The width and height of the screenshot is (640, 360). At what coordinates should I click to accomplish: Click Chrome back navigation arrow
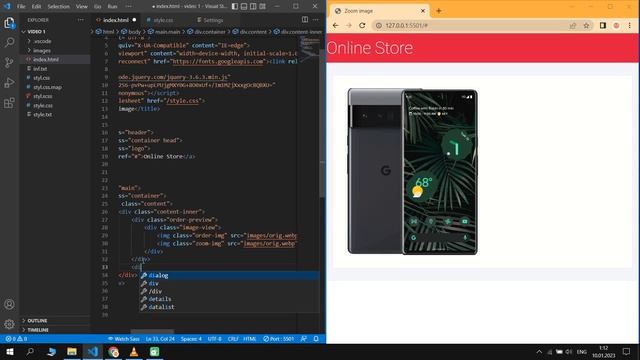click(336, 25)
